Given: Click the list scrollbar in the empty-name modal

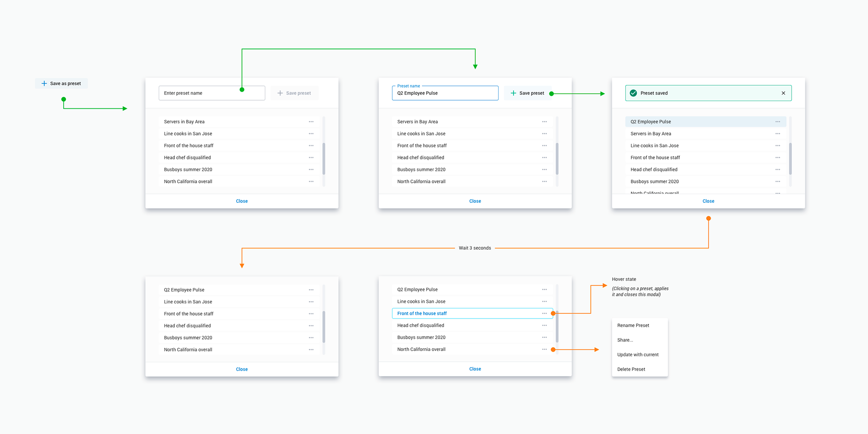Looking at the screenshot, I should (324, 159).
